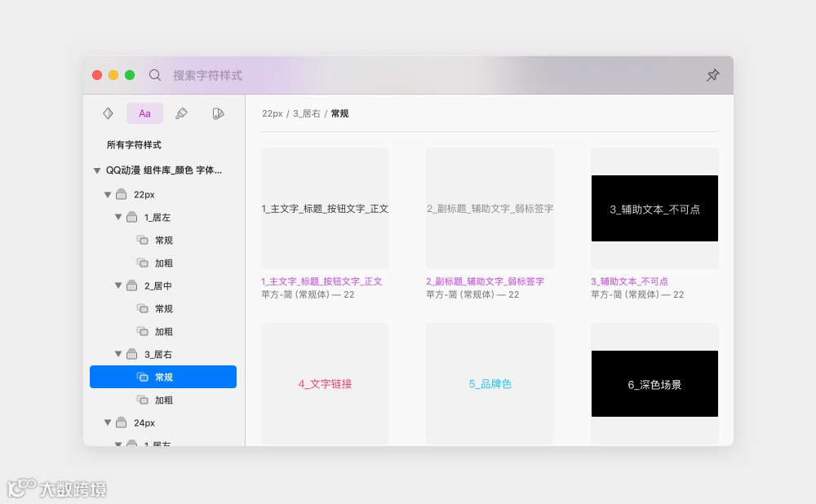Open the 3_辅助文本_不可点 style thumbnail

654,209
